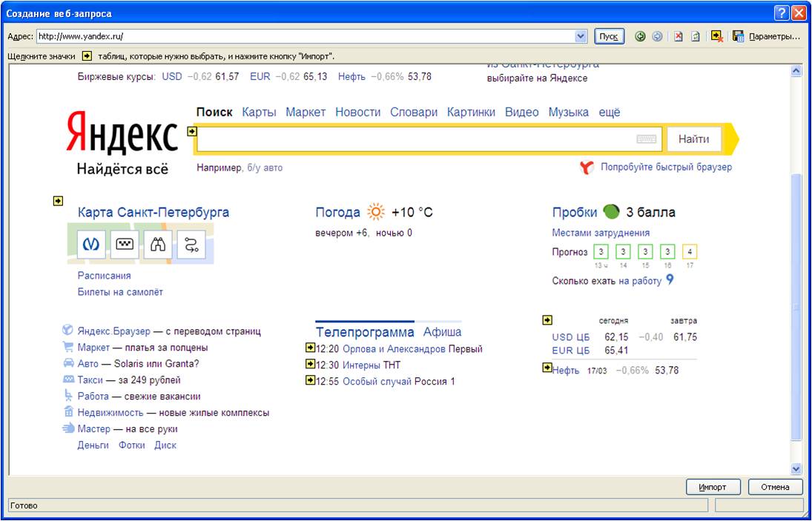
Task: Refresh the page with the refresh icon
Action: click(x=696, y=37)
